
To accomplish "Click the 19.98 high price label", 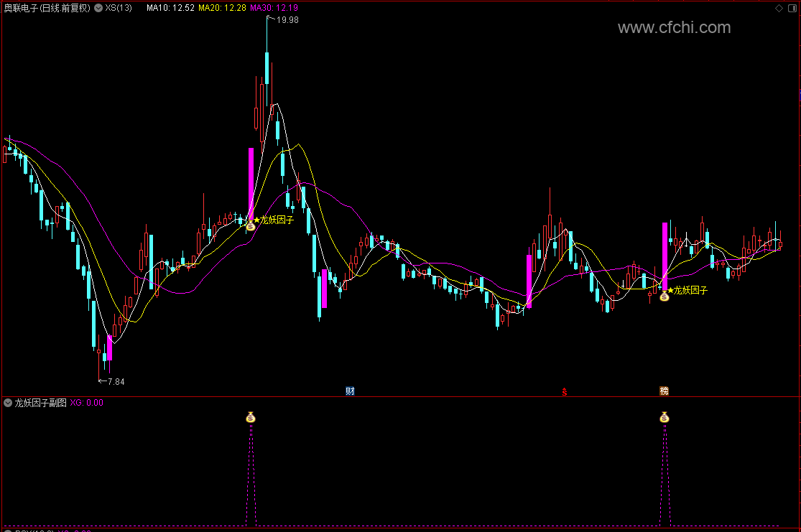I will coord(287,20).
